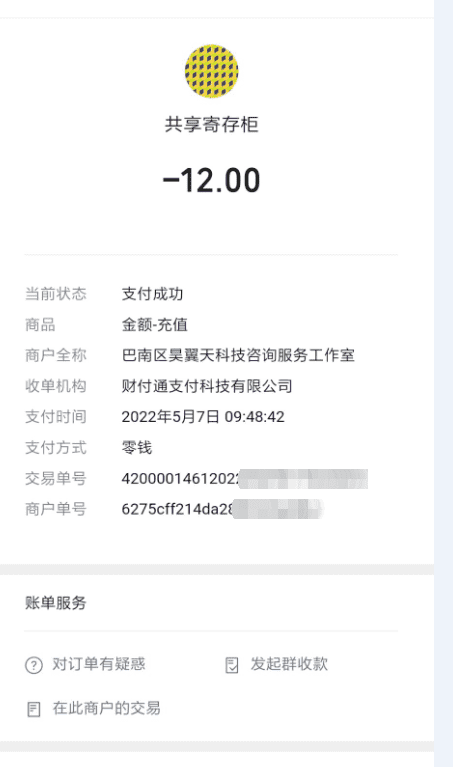This screenshot has height=767, width=453.
Task: Click the 金额-充值 product value
Action: (x=155, y=325)
